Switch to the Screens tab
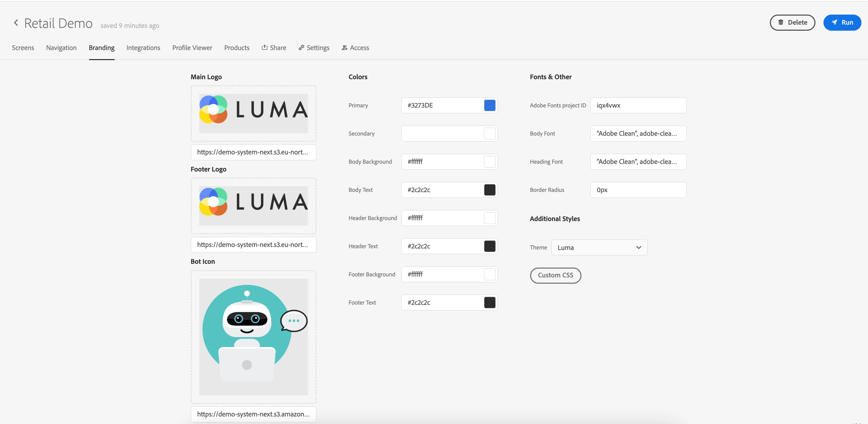 tap(23, 48)
